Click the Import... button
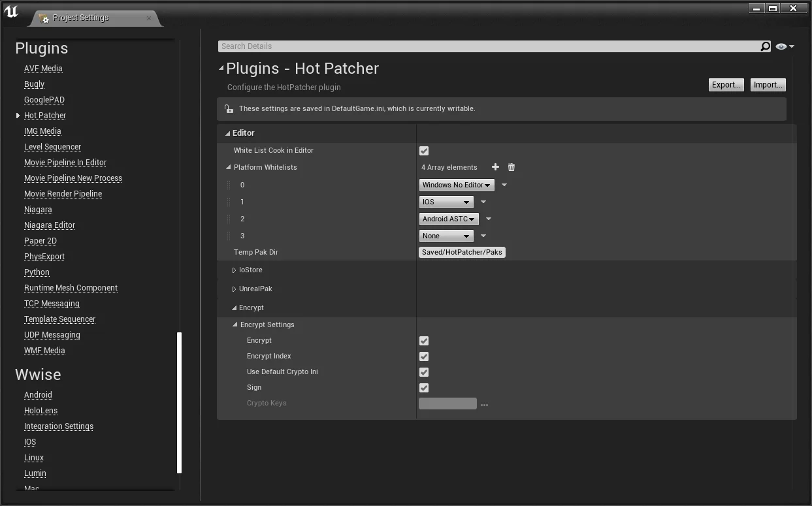 [767, 85]
